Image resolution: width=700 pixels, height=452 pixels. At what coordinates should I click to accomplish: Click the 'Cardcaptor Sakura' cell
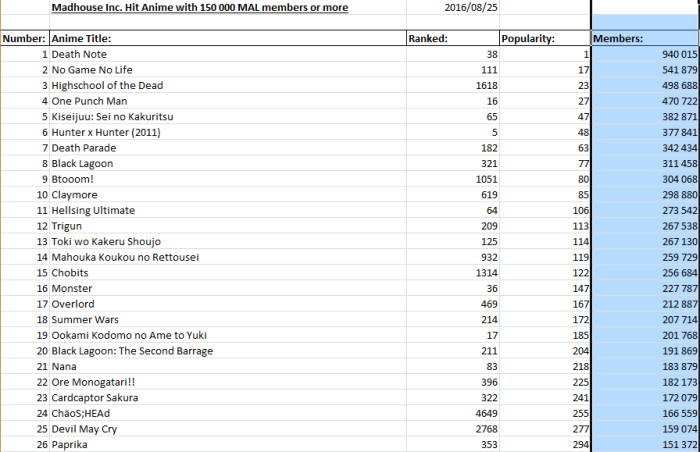point(228,398)
